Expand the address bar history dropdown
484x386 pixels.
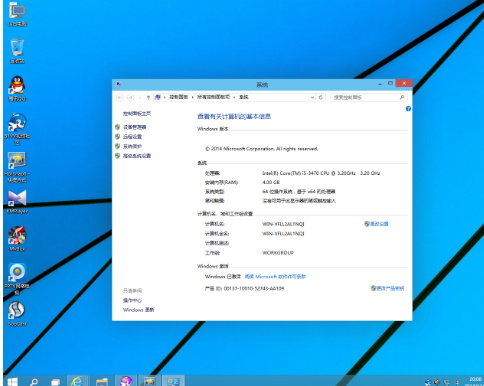(x=312, y=97)
